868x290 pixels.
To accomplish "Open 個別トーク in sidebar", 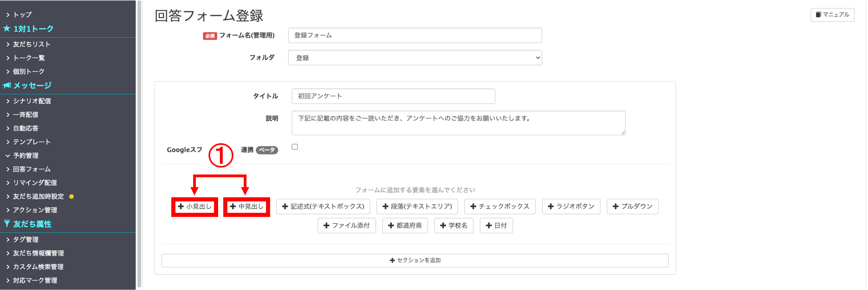I will pos(29,71).
